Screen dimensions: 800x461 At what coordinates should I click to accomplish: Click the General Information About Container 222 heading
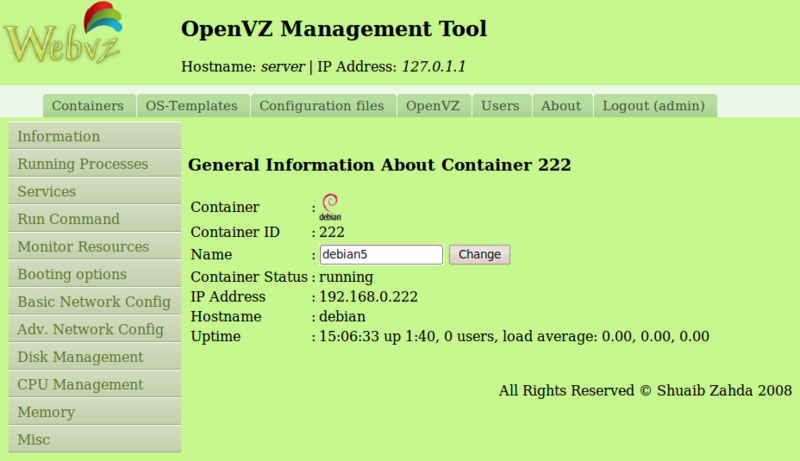point(380,165)
